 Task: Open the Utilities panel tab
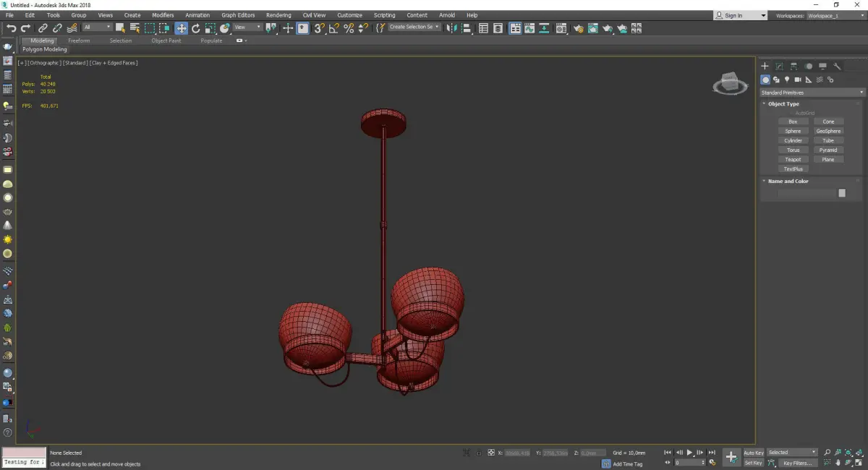point(837,66)
